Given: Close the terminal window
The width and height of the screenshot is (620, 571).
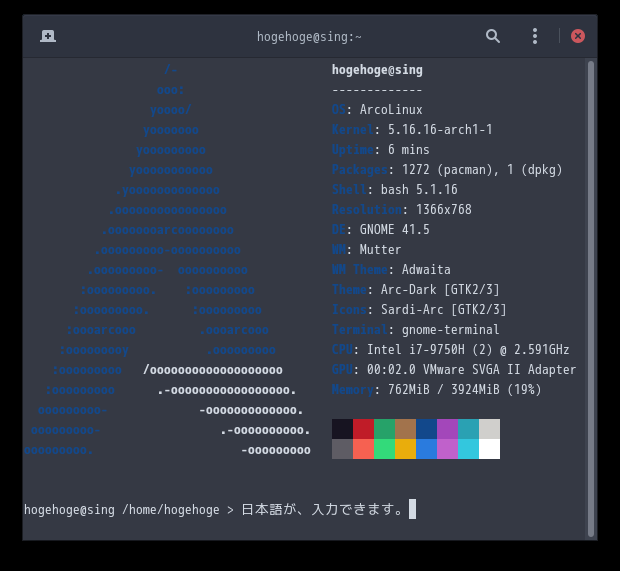Looking at the screenshot, I should click(x=578, y=36).
